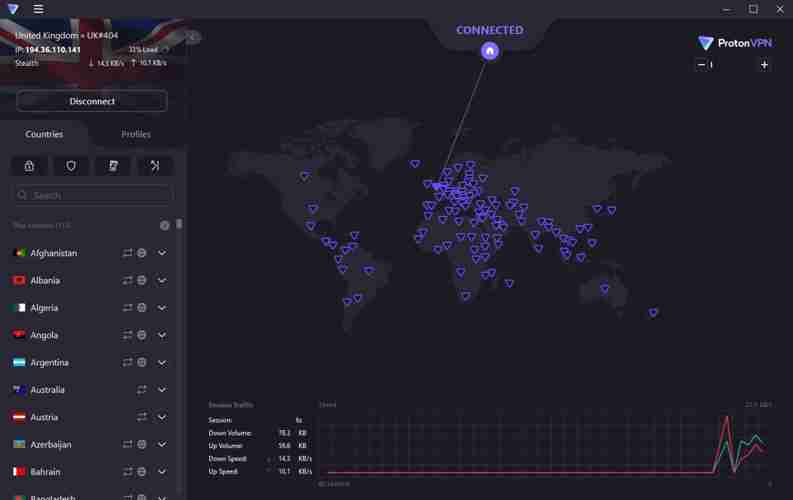Screen dimensions: 793x500
Task: Select the Countries tab
Action: (x=44, y=134)
